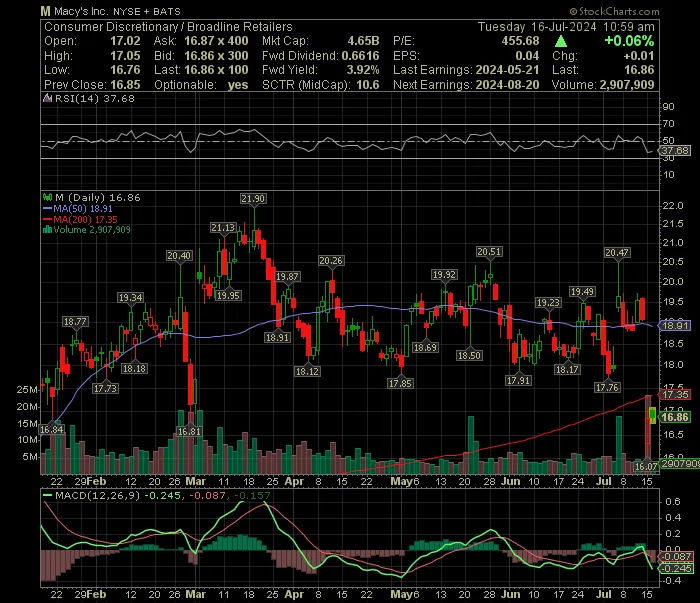Click the Mkt Cap value 4.65B
This screenshot has width=700, height=603.
click(x=363, y=41)
